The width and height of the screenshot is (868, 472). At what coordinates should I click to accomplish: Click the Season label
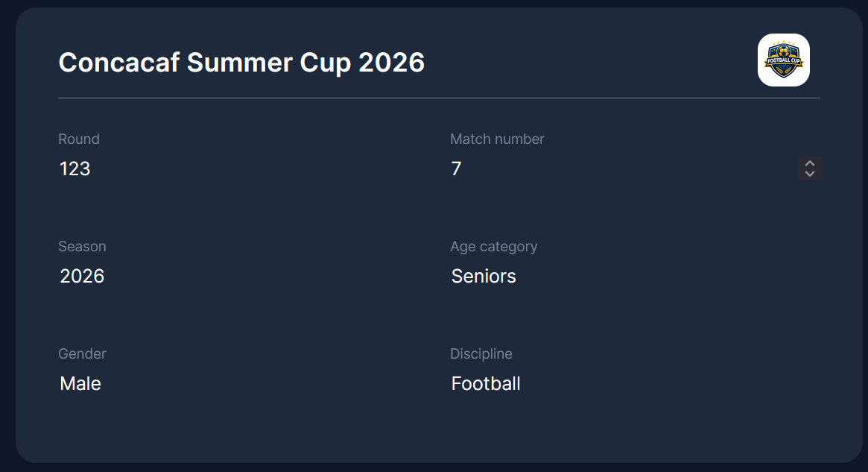[x=82, y=246]
